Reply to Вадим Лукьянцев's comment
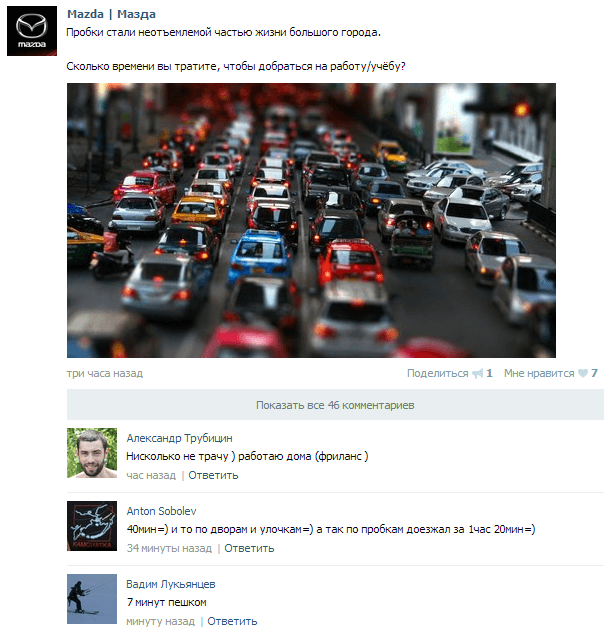Image resolution: width=616 pixels, height=636 pixels. coord(232,621)
